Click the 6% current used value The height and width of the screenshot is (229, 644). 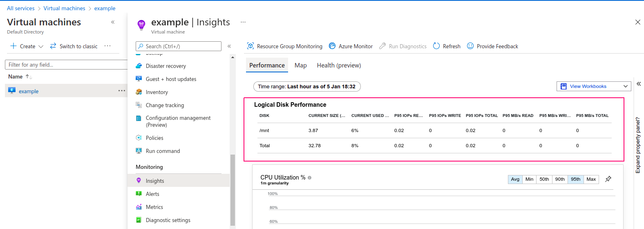355,130
